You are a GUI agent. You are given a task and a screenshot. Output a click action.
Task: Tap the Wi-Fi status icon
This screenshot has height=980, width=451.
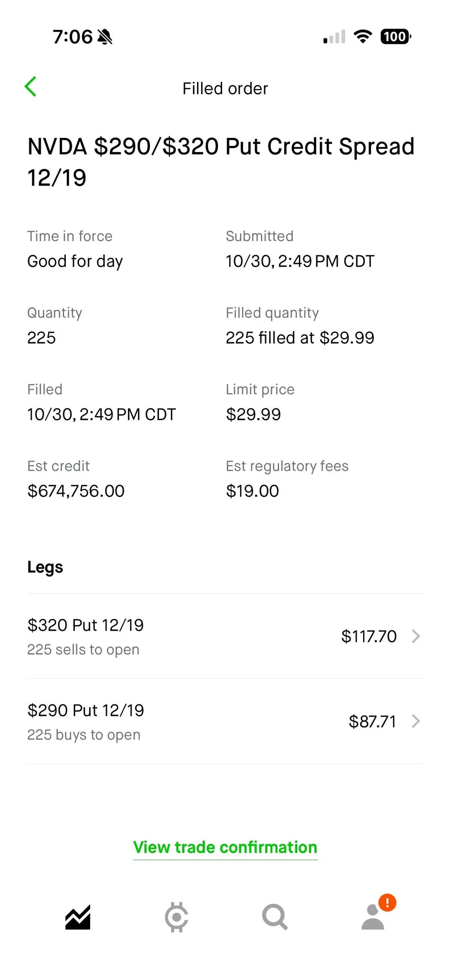(363, 36)
